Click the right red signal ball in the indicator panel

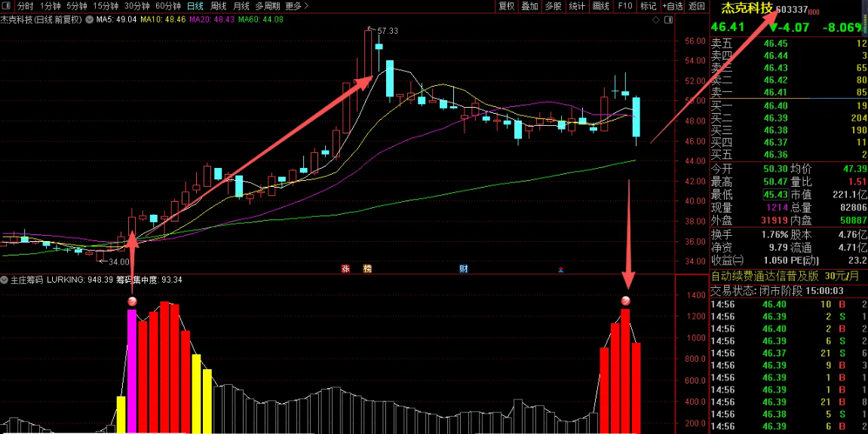point(625,301)
